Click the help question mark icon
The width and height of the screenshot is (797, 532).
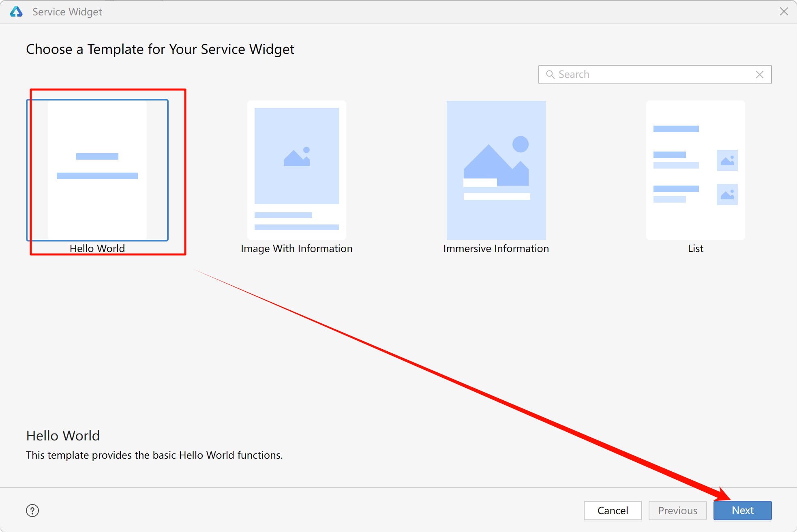tap(32, 511)
